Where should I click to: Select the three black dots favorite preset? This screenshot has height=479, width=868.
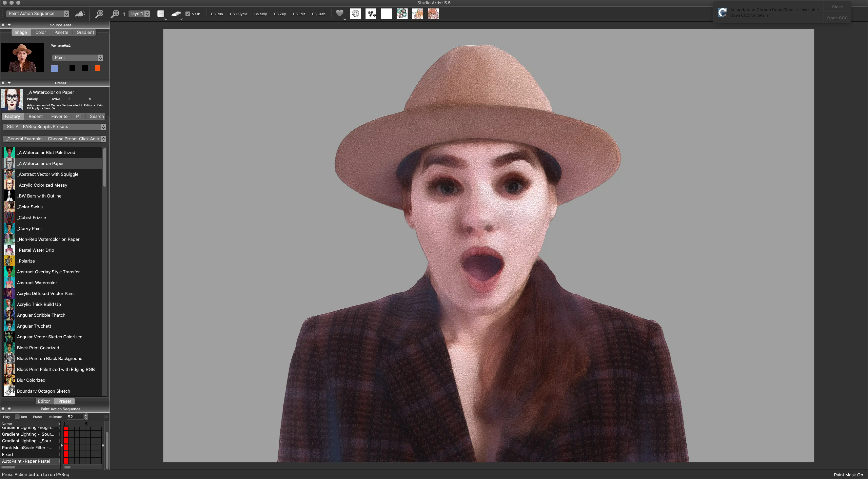click(x=371, y=14)
